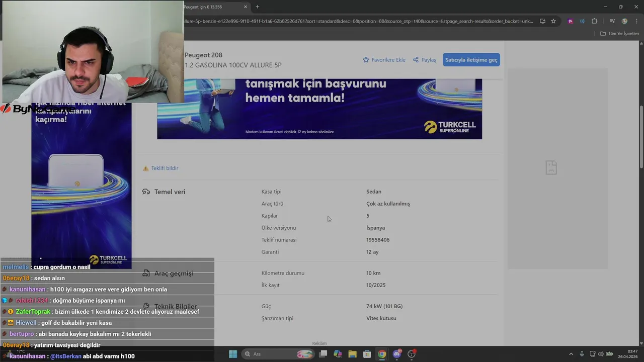The width and height of the screenshot is (644, 362).
Task: Show hidden system tray icons
Action: coord(571,354)
